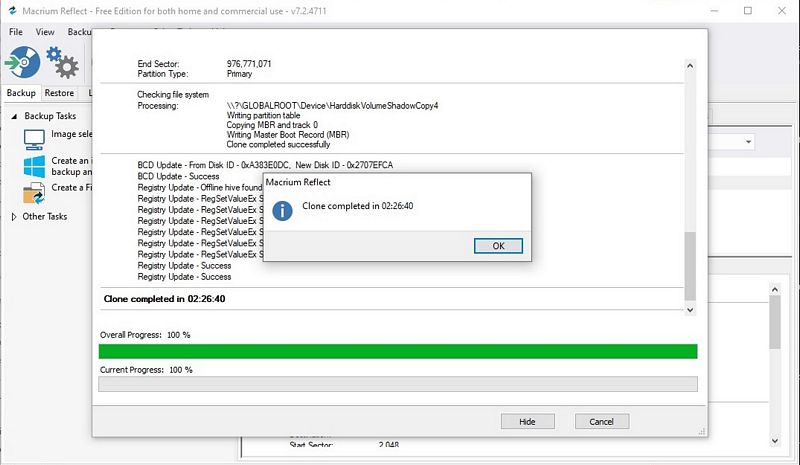Click the Hide button
800x465 pixels.
pyautogui.click(x=528, y=422)
